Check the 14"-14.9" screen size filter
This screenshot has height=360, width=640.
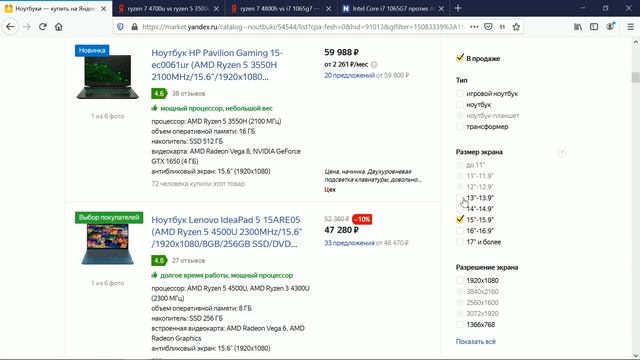pyautogui.click(x=460, y=209)
